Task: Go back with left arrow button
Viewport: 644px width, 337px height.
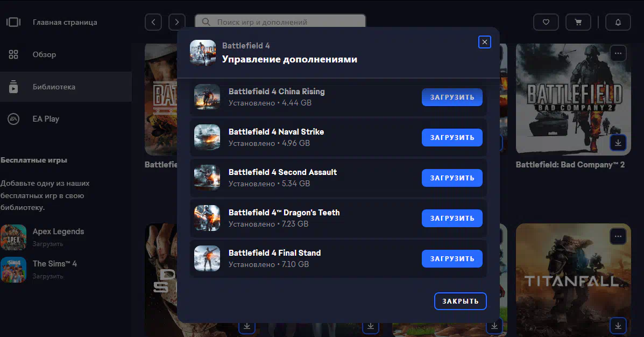Action: click(x=153, y=22)
